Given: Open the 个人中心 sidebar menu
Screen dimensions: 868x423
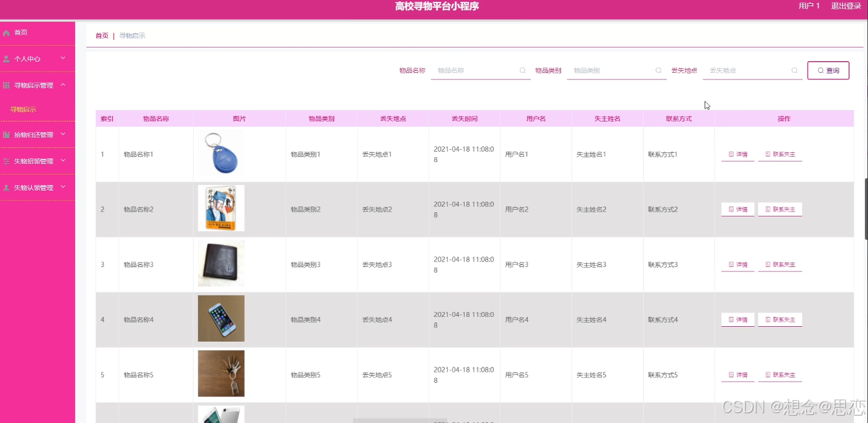Looking at the screenshot, I should [x=38, y=59].
